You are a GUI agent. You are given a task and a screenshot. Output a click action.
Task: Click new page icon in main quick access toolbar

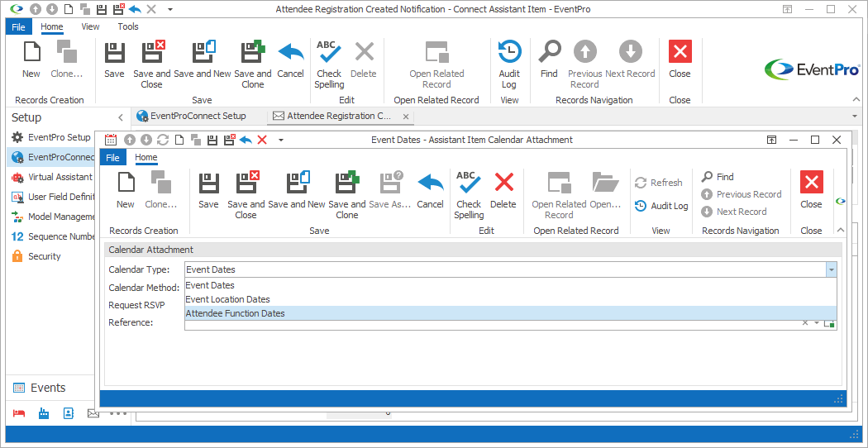pyautogui.click(x=68, y=9)
